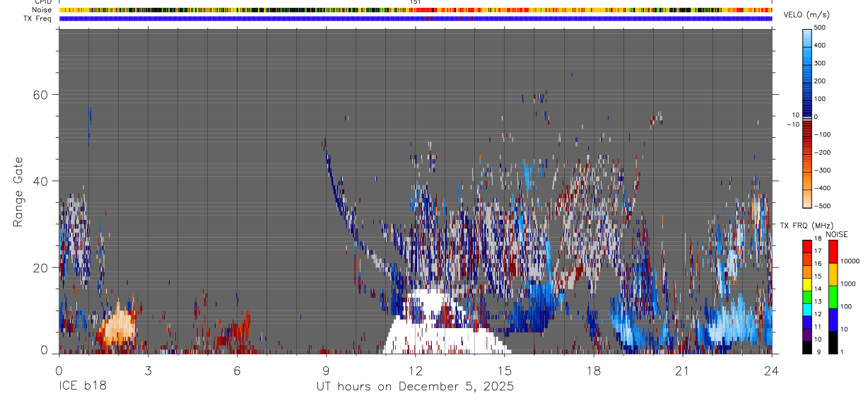The width and height of the screenshot is (868, 401).
Task: Click the '18' tick on the UT hours axis
Action: click(x=594, y=370)
